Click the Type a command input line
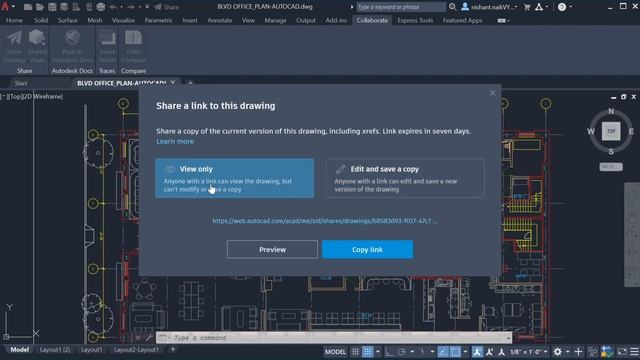 tap(335, 338)
